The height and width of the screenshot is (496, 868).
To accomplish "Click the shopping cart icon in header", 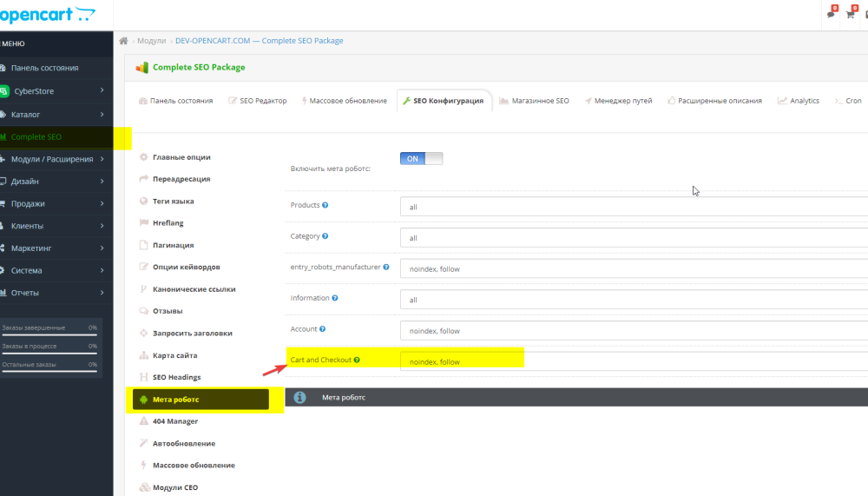I will [851, 14].
